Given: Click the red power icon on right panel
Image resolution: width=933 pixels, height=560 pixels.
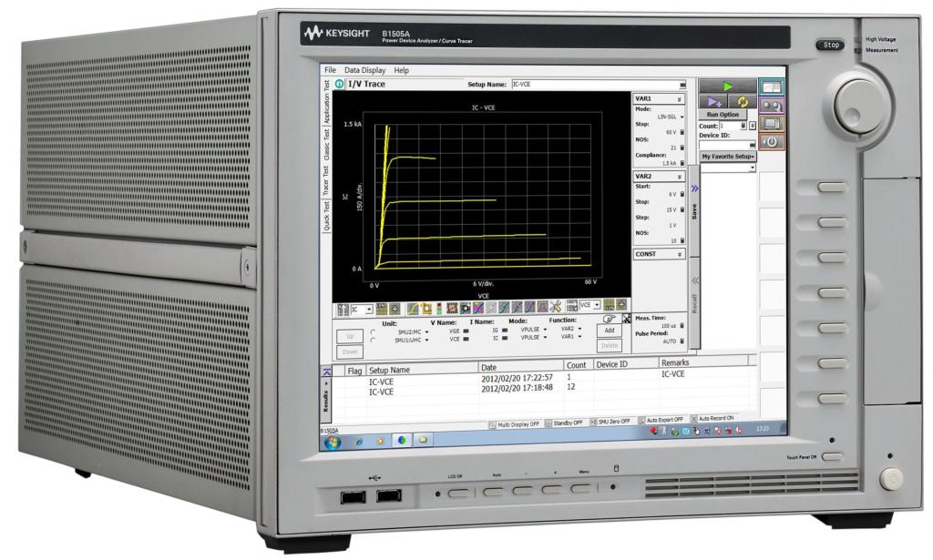Looking at the screenshot, I should pos(771,142).
